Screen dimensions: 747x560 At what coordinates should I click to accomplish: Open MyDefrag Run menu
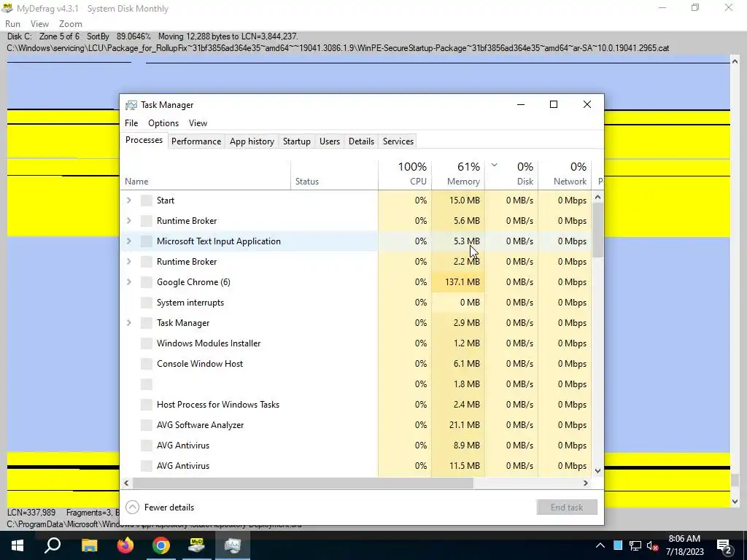tap(13, 24)
